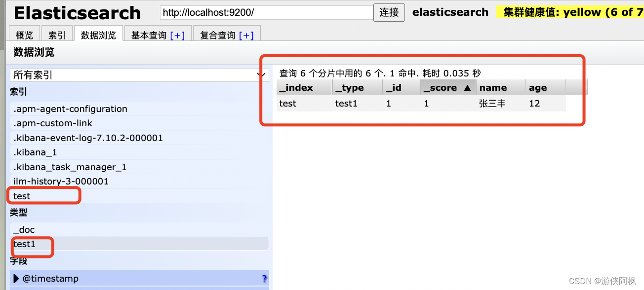Click the 连接 connect button

(389, 12)
